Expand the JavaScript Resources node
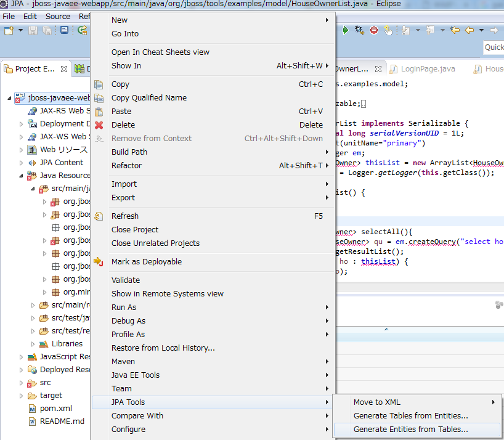The height and width of the screenshot is (440, 504). click(21, 357)
